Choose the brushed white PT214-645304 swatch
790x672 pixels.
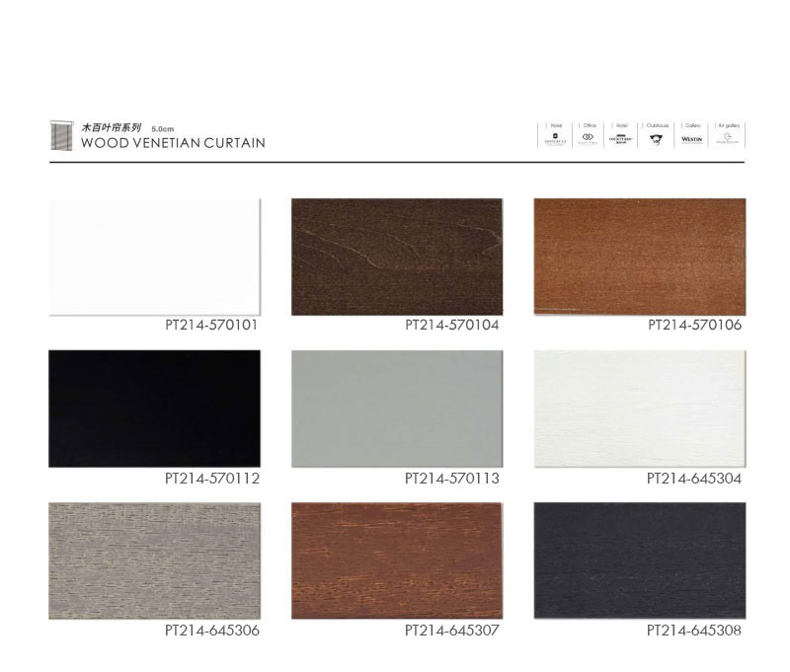point(639,409)
